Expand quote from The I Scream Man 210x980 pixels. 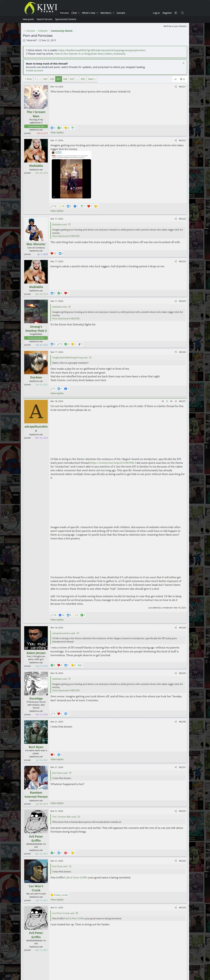click(79, 817)
